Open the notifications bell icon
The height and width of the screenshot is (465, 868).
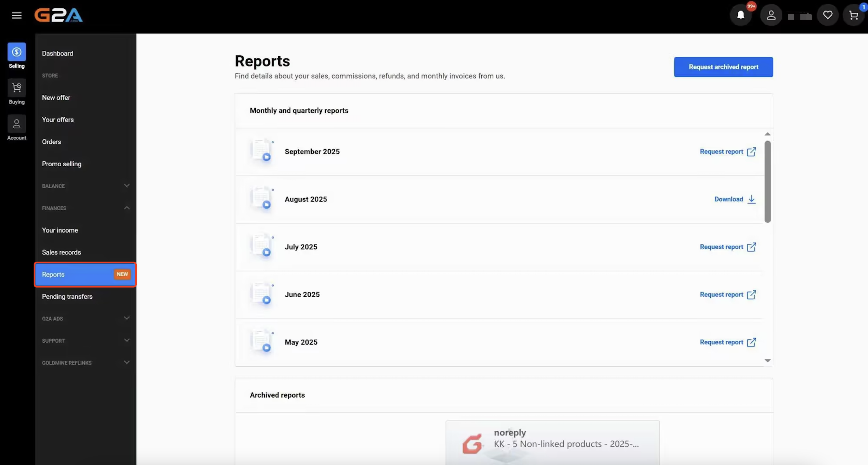[741, 15]
